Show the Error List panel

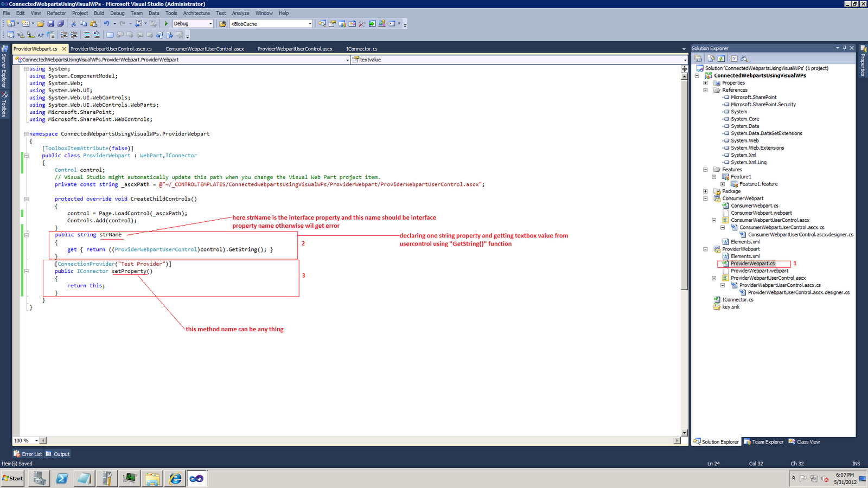pos(28,454)
